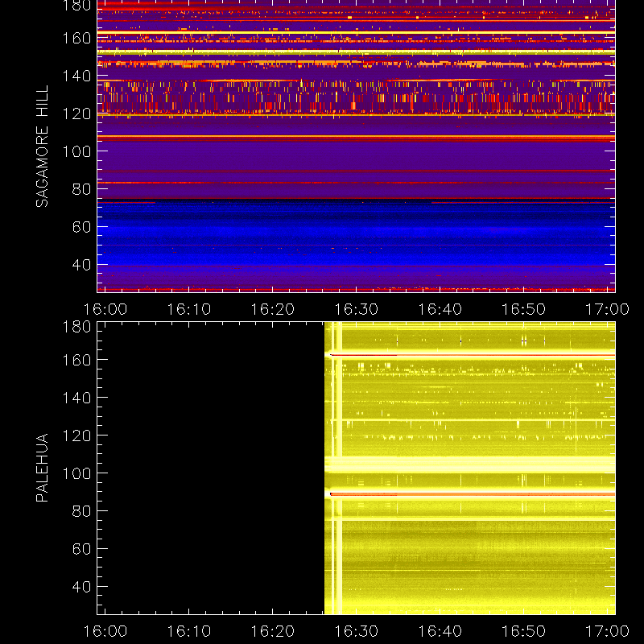The width and height of the screenshot is (644, 644).
Task: Pick the 17:00 time label under the Sagamore Hill plot
Action: pos(607,309)
